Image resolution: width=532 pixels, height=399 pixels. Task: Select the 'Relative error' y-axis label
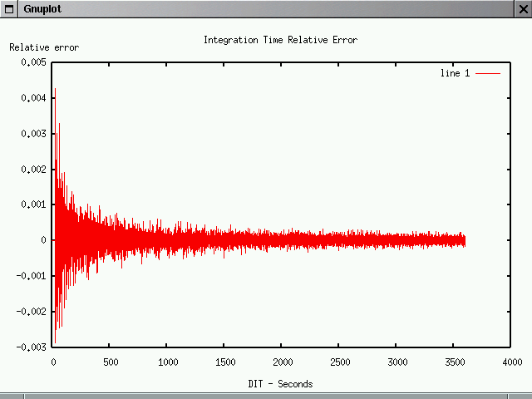pos(44,47)
